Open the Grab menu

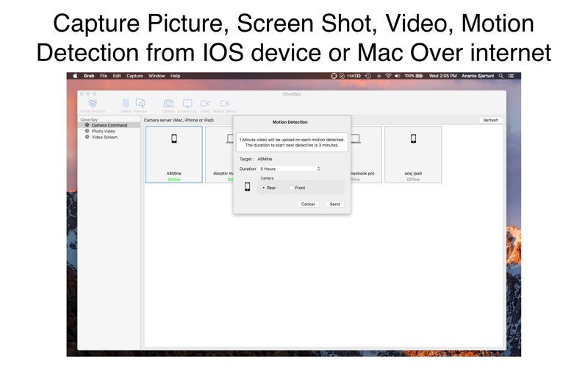point(89,76)
